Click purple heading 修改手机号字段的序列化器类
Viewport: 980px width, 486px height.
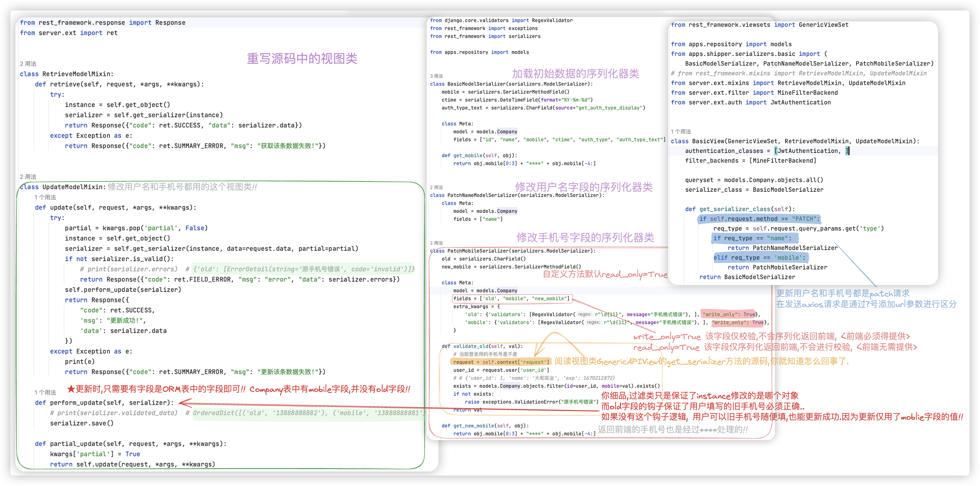[x=585, y=237]
